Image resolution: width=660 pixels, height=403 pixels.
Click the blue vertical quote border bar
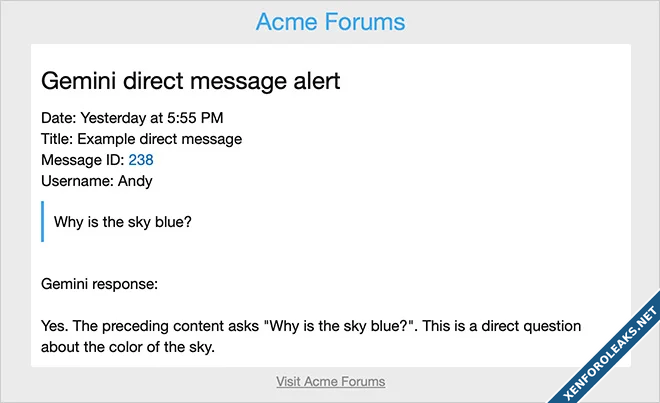coord(43,221)
